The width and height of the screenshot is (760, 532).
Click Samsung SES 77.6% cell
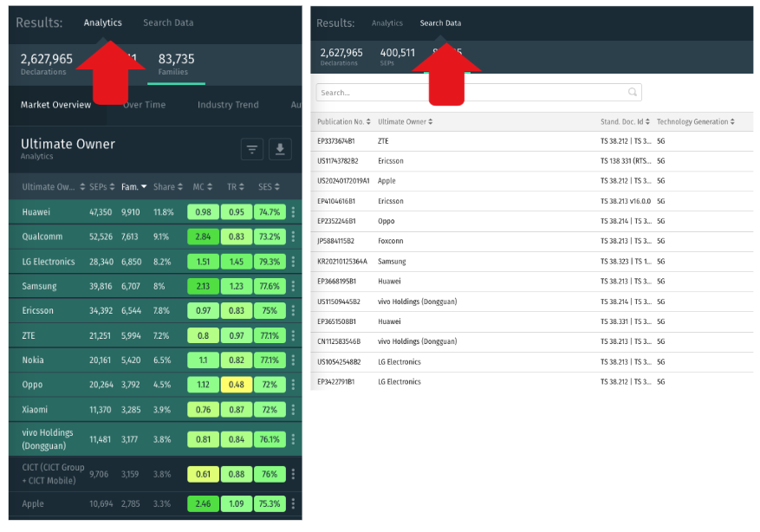(269, 286)
